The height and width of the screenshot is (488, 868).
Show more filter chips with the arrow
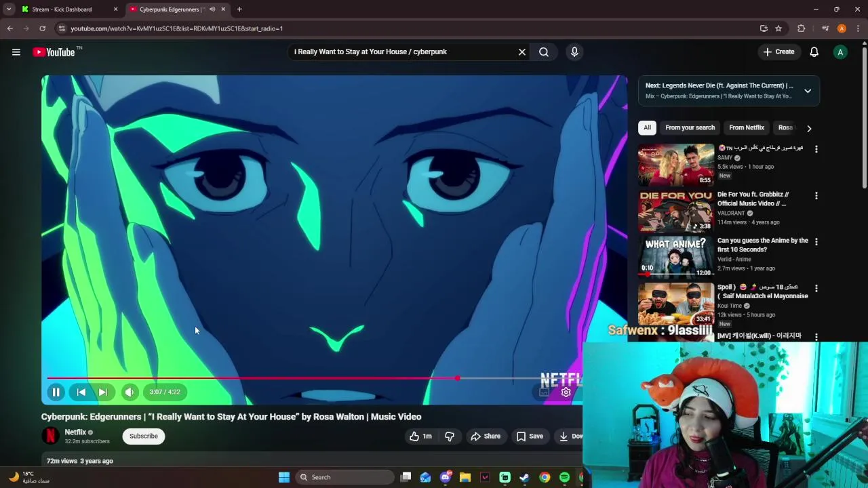pyautogui.click(x=809, y=128)
